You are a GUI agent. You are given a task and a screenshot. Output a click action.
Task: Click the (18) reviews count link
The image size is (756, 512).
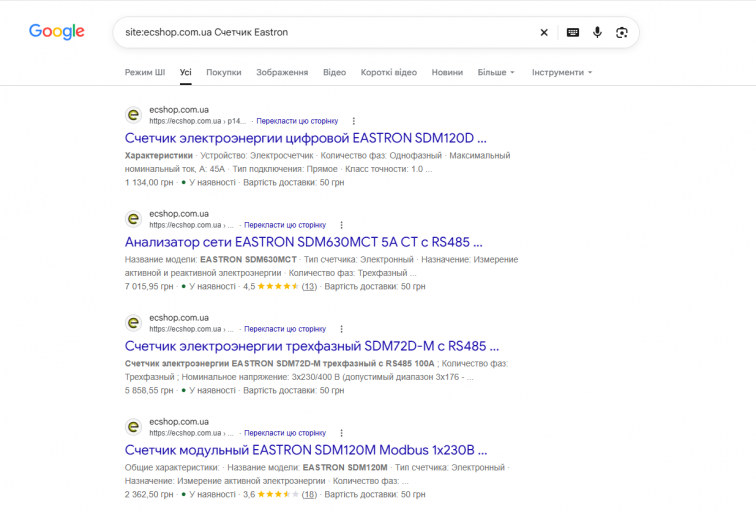pyautogui.click(x=309, y=495)
